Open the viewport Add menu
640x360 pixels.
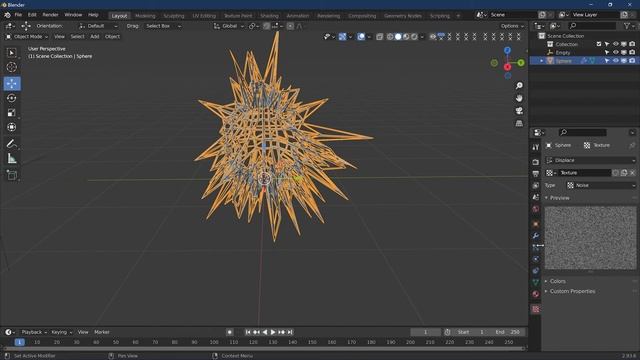point(95,37)
